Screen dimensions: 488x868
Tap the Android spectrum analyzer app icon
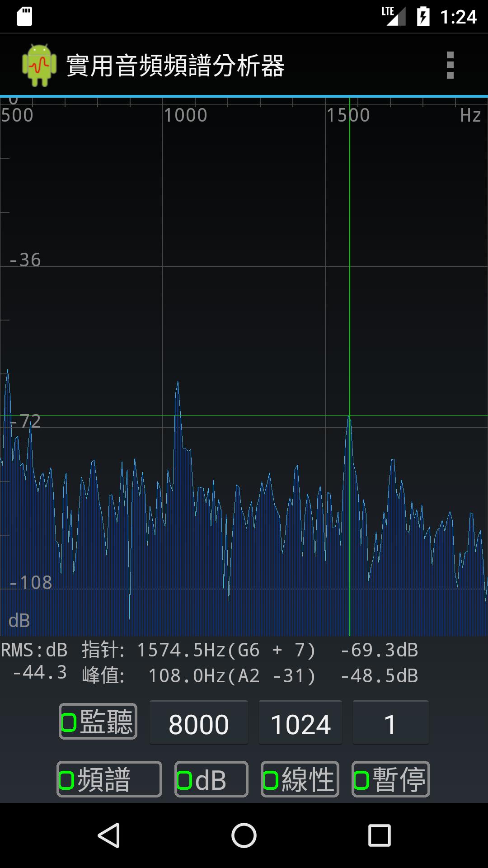[39, 65]
